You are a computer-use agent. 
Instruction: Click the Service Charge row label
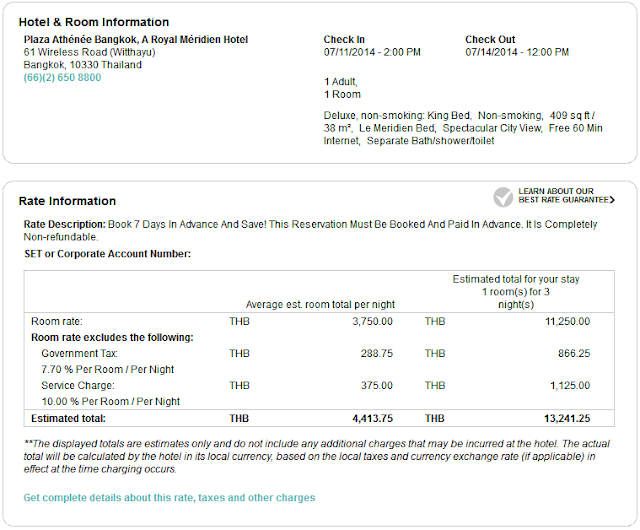pos(78,385)
